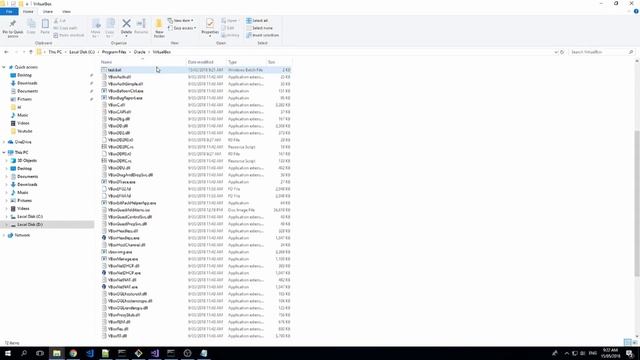Select the VBoxDragAndDropSvc.dll file
The width and height of the screenshot is (640, 360).
[130, 175]
